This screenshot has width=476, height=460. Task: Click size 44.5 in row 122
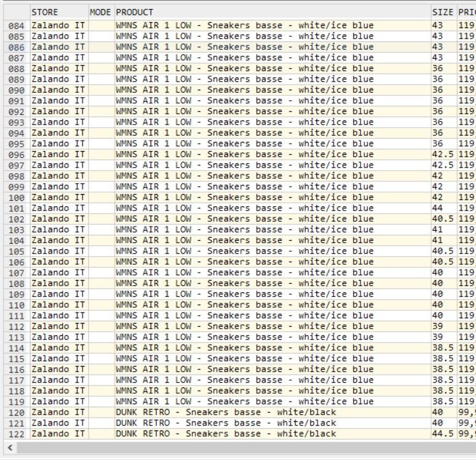tap(444, 434)
